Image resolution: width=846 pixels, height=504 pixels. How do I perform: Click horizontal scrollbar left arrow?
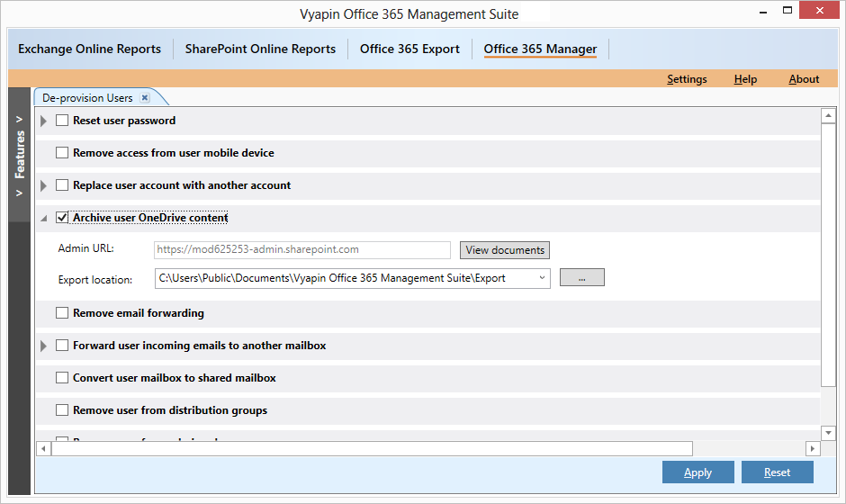pos(44,448)
